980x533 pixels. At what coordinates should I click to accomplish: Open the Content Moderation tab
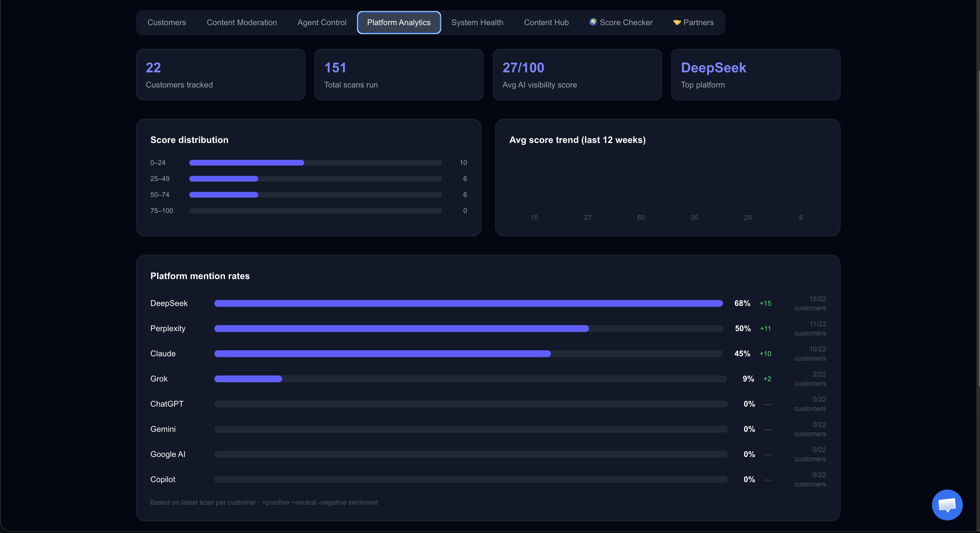242,22
